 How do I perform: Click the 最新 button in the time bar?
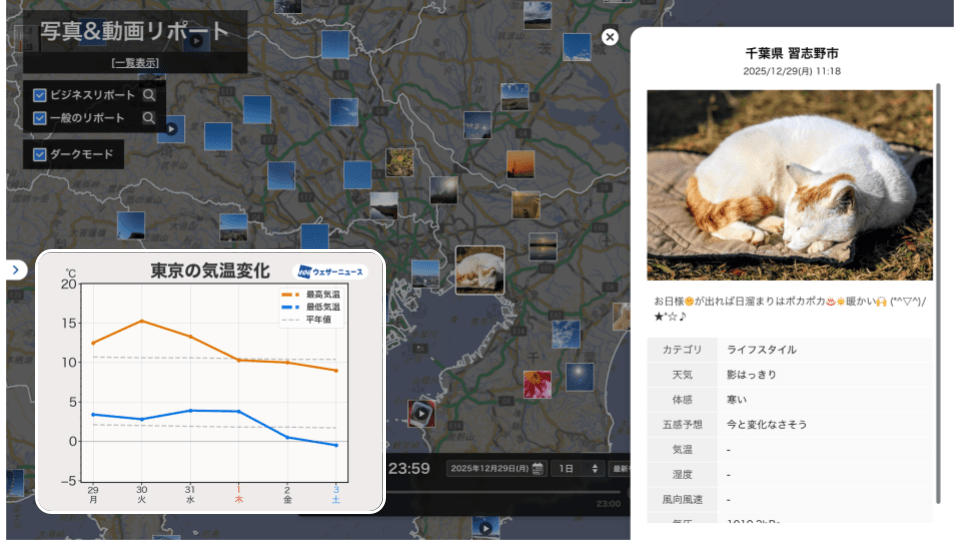[x=621, y=468]
